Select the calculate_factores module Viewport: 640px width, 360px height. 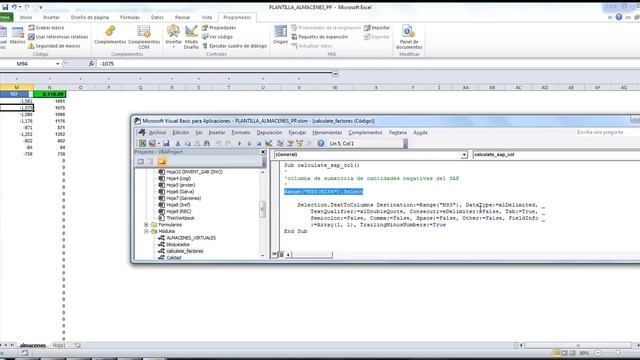184,251
